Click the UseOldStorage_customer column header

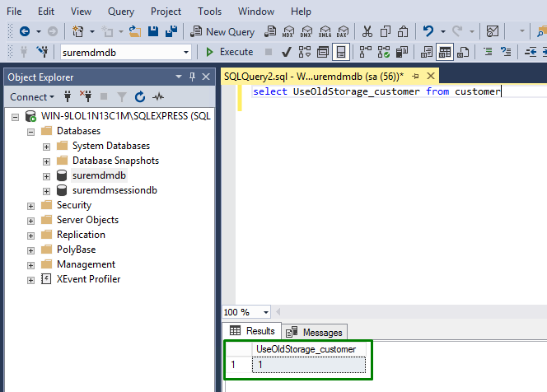tap(309, 349)
